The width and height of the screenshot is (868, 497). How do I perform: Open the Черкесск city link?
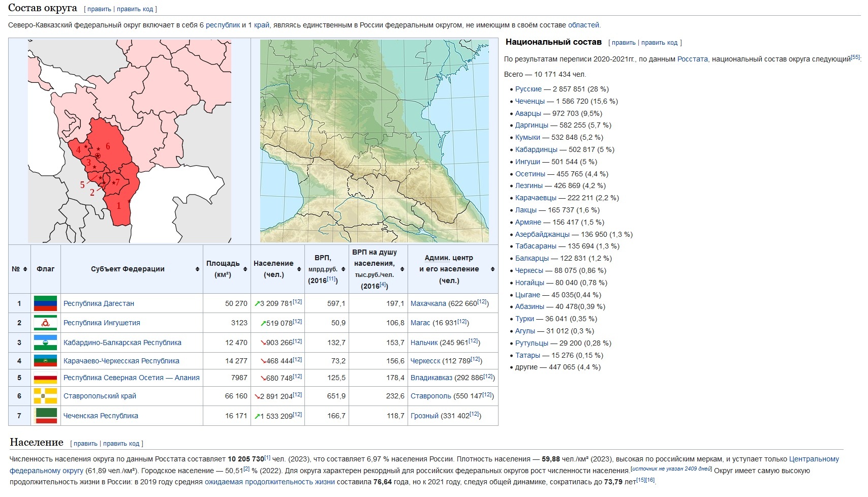(x=425, y=361)
